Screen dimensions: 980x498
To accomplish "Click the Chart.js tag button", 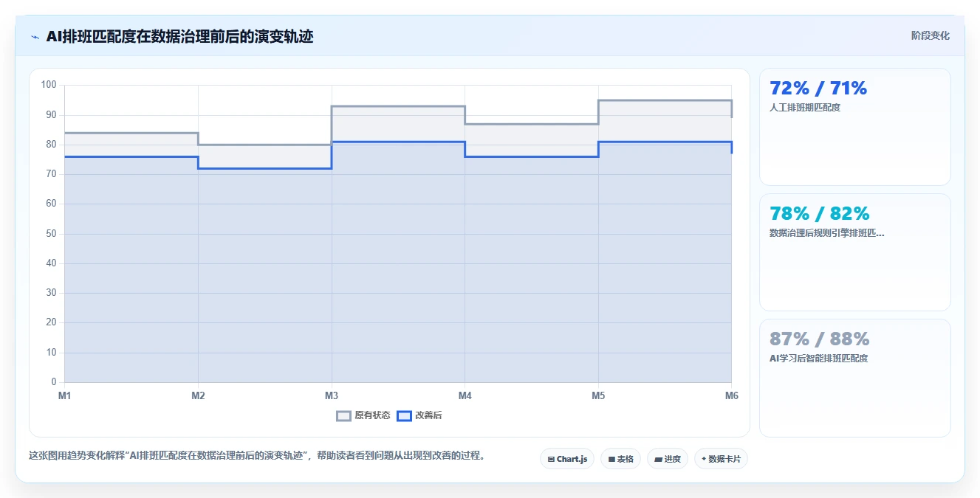I will coord(567,459).
